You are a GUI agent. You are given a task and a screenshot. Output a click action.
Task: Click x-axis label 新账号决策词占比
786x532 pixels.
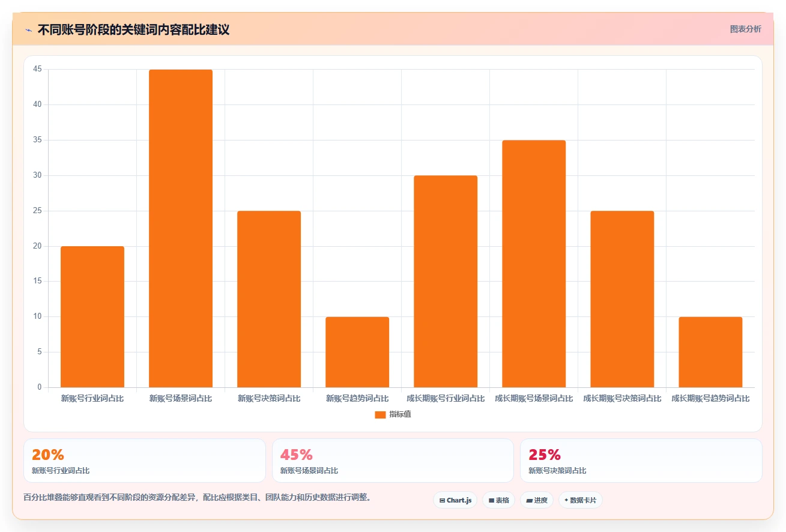click(x=269, y=398)
